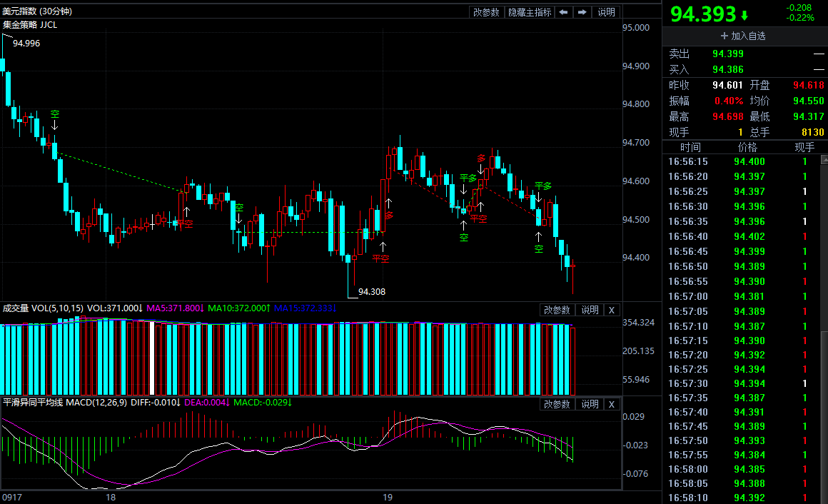Screen dimensions: 828x504
Task: Click the 开盘 value 94.618
Action: click(809, 85)
